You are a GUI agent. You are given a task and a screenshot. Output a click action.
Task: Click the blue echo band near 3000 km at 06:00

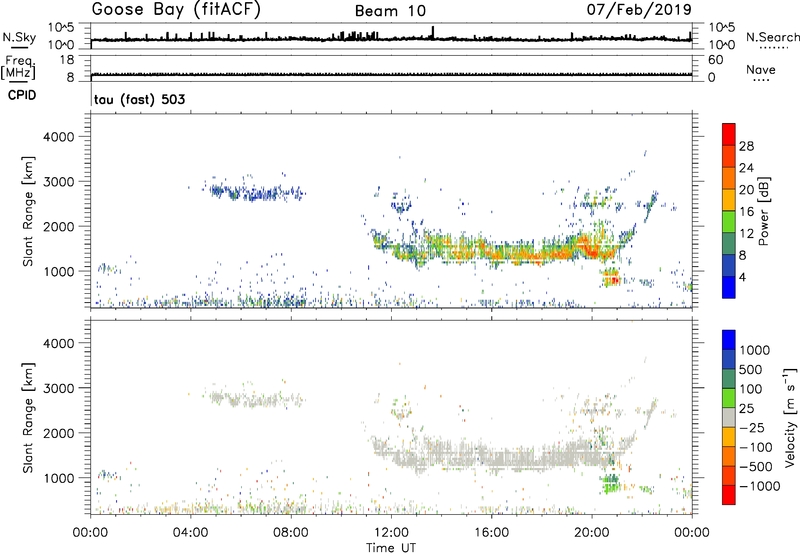pyautogui.click(x=258, y=193)
